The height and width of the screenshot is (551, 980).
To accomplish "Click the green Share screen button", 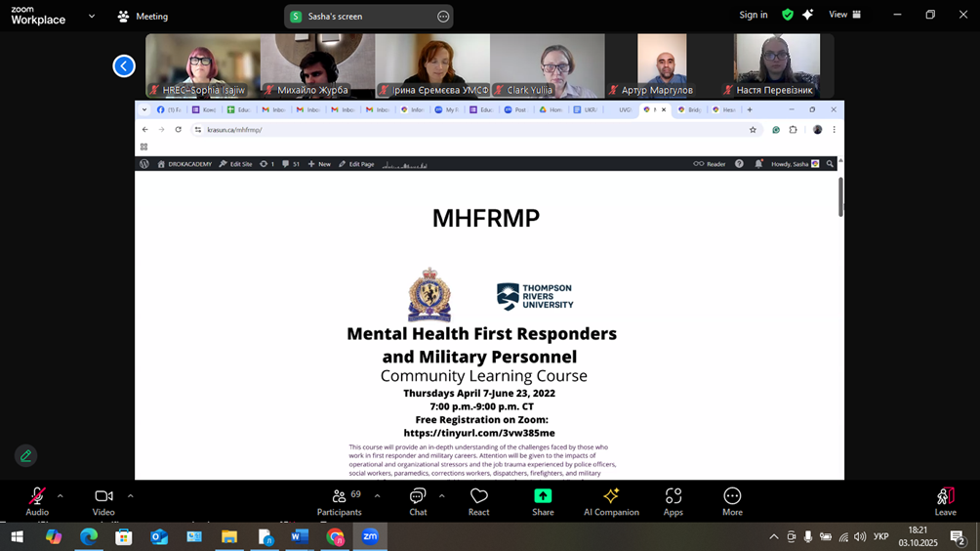I will pyautogui.click(x=543, y=501).
